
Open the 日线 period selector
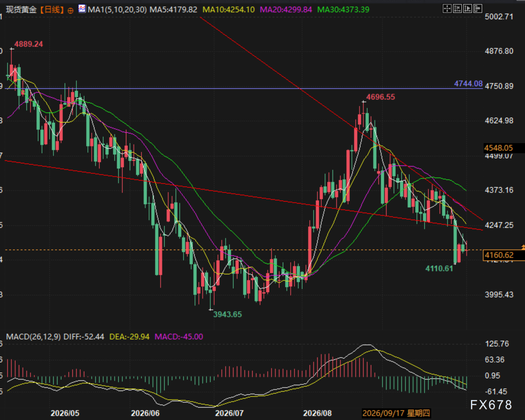point(52,9)
